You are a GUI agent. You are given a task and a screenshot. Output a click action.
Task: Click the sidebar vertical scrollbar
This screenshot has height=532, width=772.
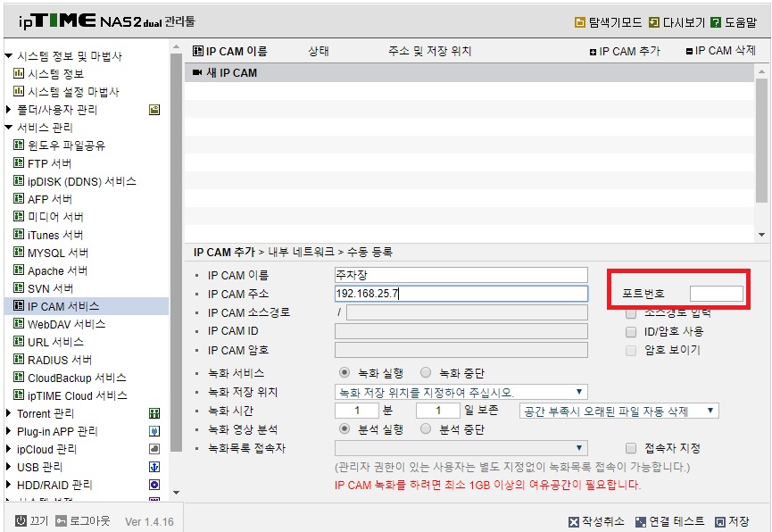point(176,253)
